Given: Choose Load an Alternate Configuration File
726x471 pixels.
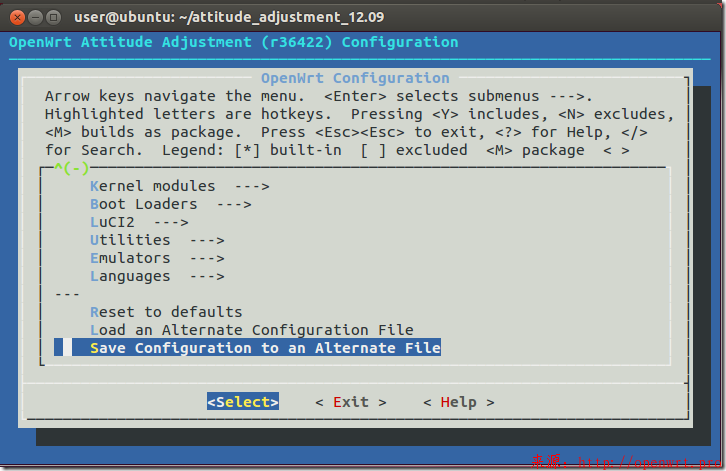Looking at the screenshot, I should pos(252,330).
